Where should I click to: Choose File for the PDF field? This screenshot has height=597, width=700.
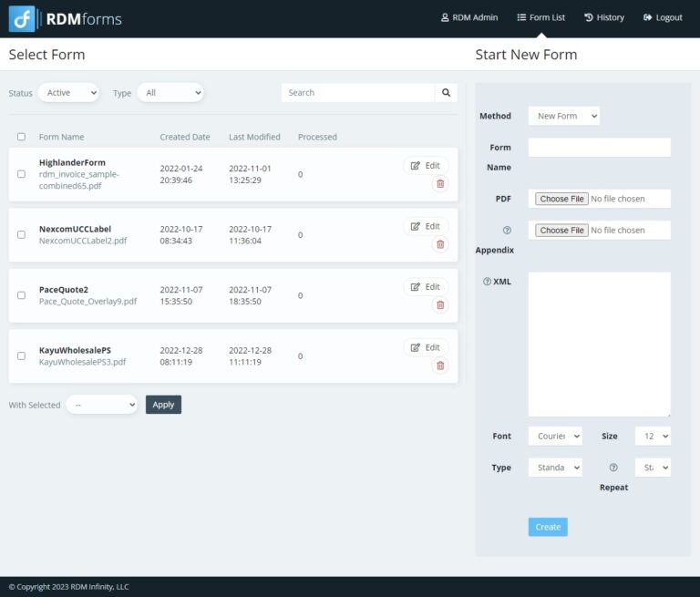[561, 199]
